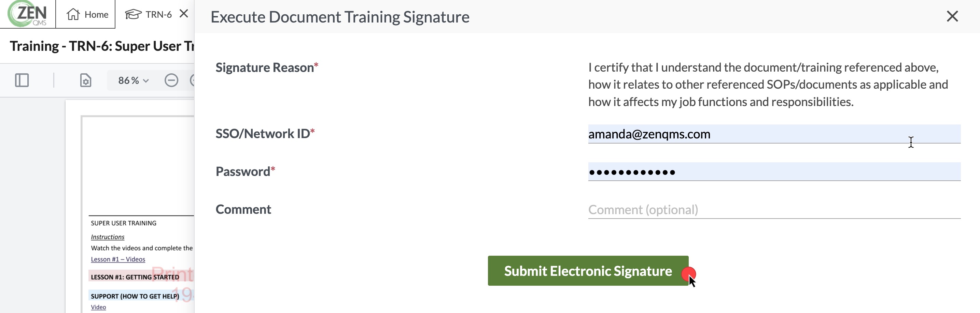This screenshot has height=313, width=980.
Task: Click the Password input field
Action: click(774, 172)
